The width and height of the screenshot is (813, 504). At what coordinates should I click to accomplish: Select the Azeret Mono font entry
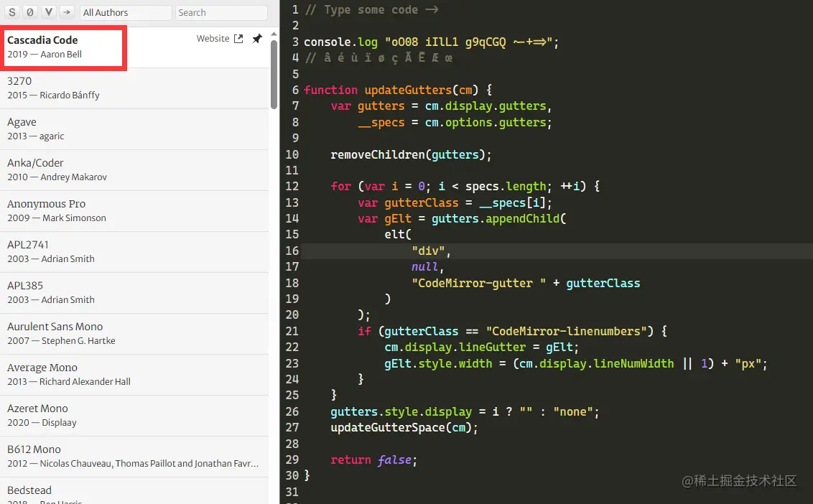(x=134, y=416)
